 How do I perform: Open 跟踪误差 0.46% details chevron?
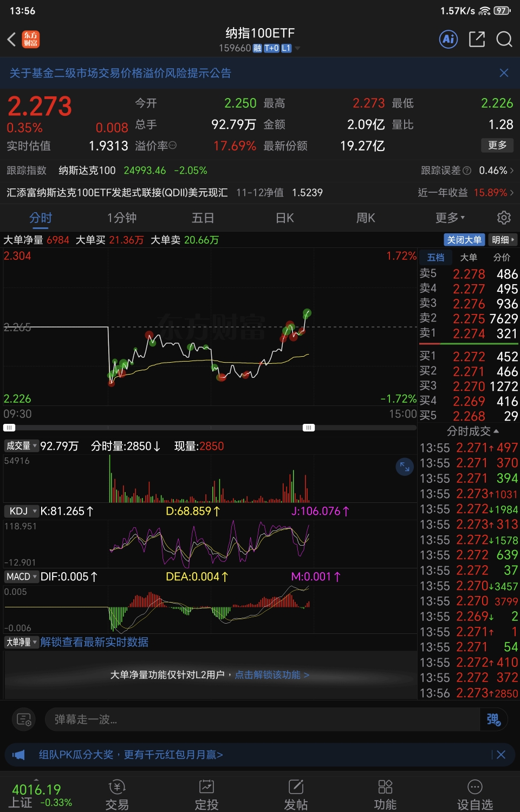(512, 171)
